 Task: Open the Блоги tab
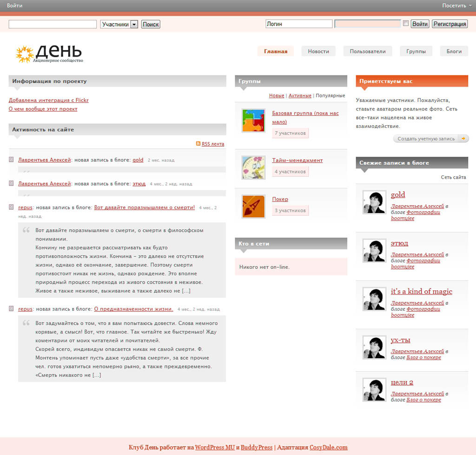tap(454, 51)
